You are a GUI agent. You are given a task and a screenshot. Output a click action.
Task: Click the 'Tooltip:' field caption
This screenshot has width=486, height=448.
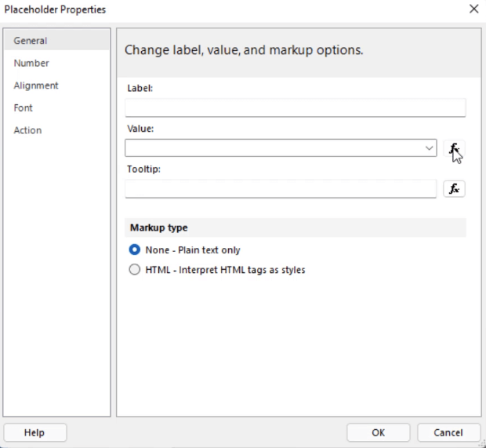coord(143,169)
